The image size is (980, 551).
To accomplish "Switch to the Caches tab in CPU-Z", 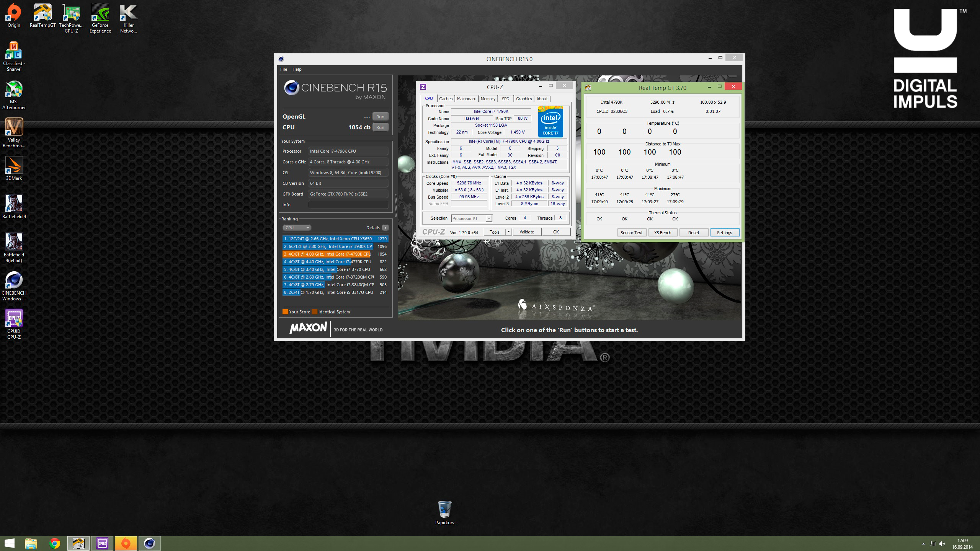I will tap(446, 99).
